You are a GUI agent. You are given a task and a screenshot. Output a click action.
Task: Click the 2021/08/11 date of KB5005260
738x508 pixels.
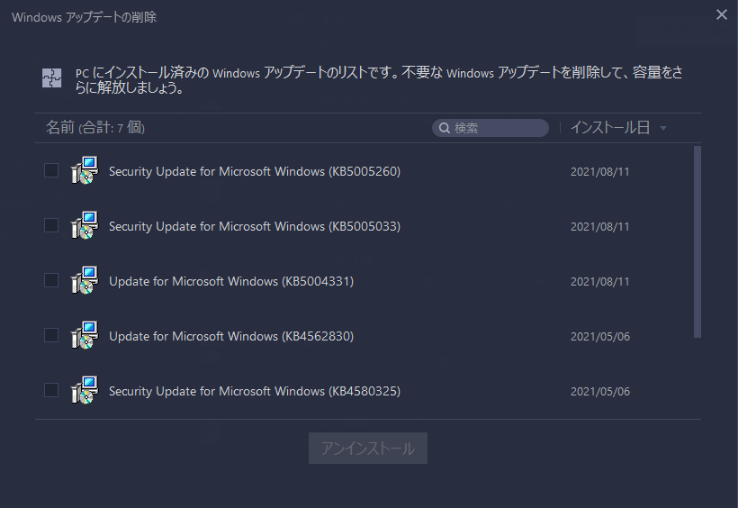(x=600, y=172)
